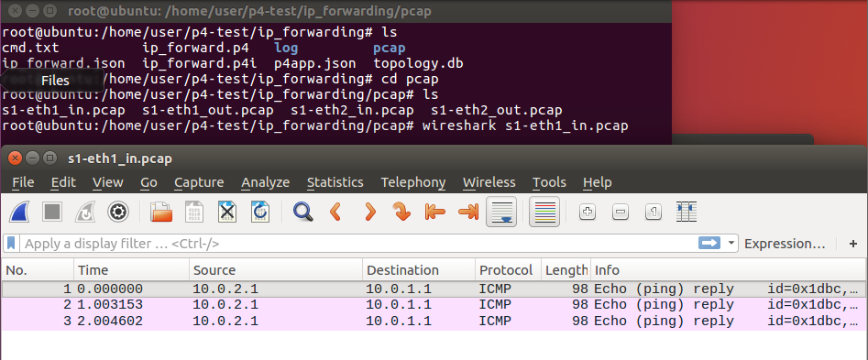The image size is (868, 360).
Task: Zoom out main window text
Action: (x=621, y=212)
